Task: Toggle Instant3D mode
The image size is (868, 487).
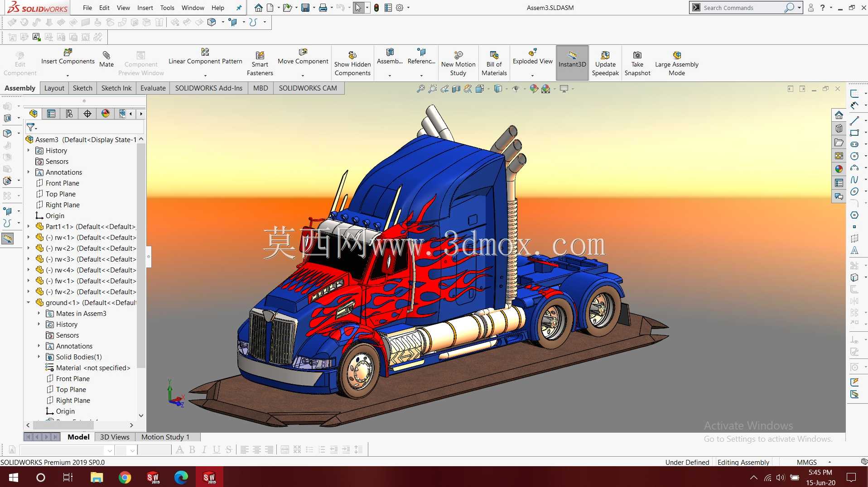Action: 572,63
